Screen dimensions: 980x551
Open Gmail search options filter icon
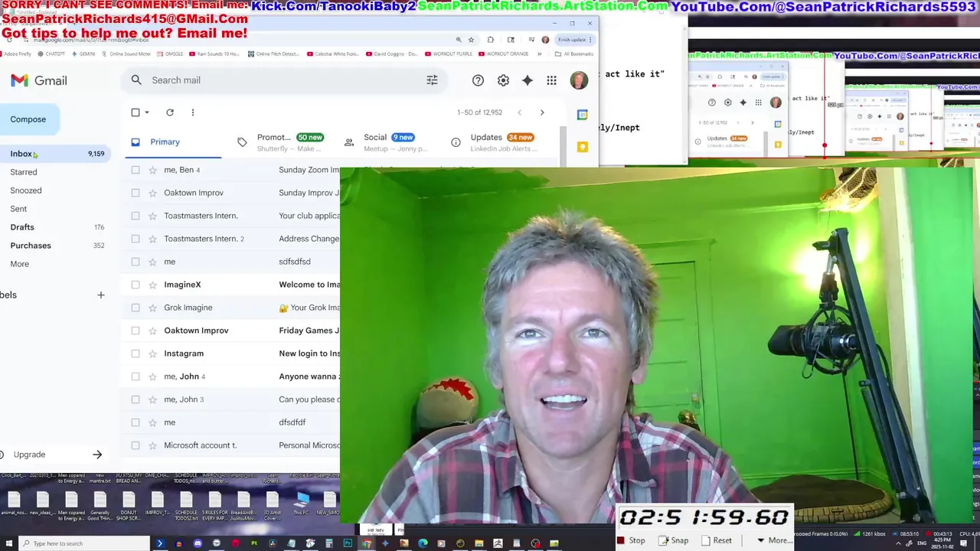coord(432,80)
